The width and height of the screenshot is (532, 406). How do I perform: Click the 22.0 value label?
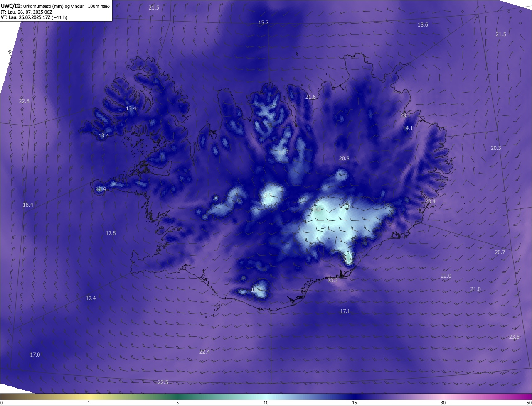coord(446,276)
